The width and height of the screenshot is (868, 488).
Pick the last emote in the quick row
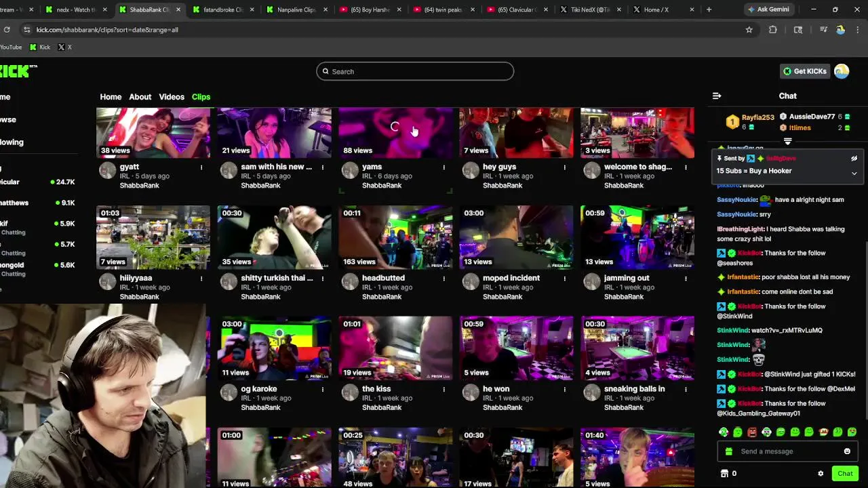pyautogui.click(x=852, y=432)
